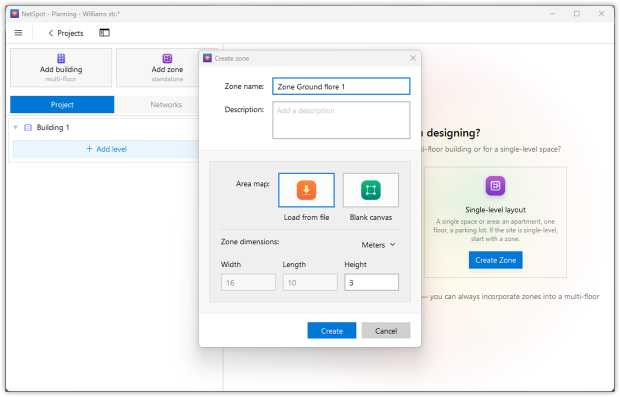Open the hamburger main menu
This screenshot has height=397, width=620.
pos(18,33)
